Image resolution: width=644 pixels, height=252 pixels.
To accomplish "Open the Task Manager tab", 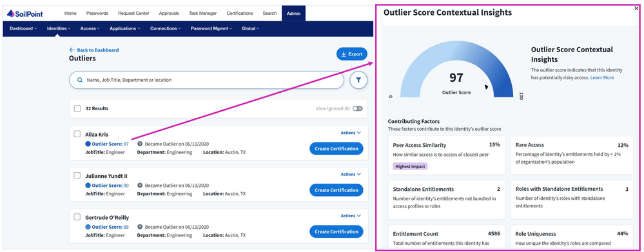I will coord(202,13).
